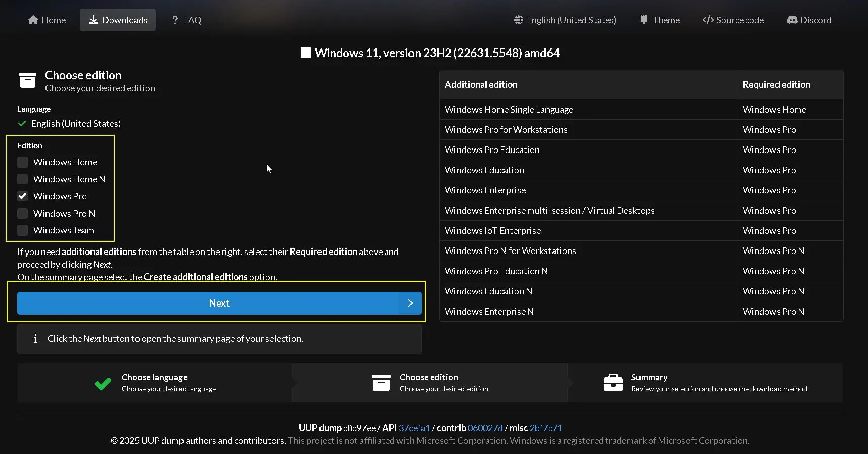The height and width of the screenshot is (454, 868).
Task: Click the Windows Pro for Workstations cell
Action: (x=588, y=130)
